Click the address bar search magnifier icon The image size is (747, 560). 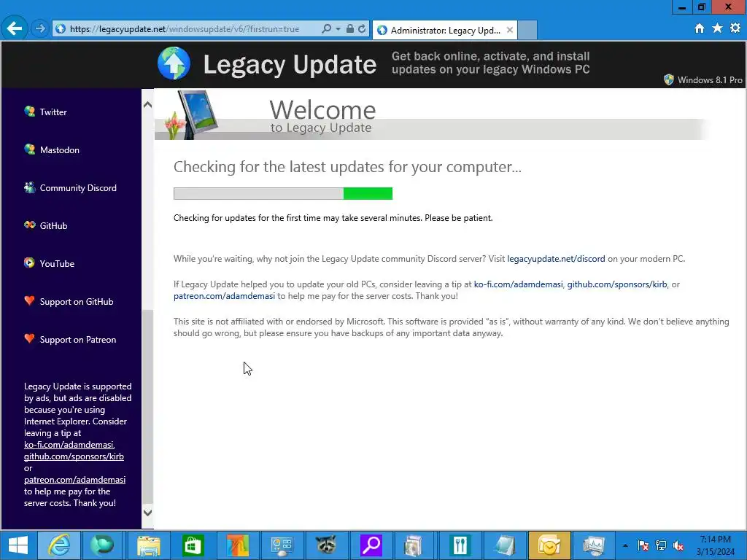326,28
